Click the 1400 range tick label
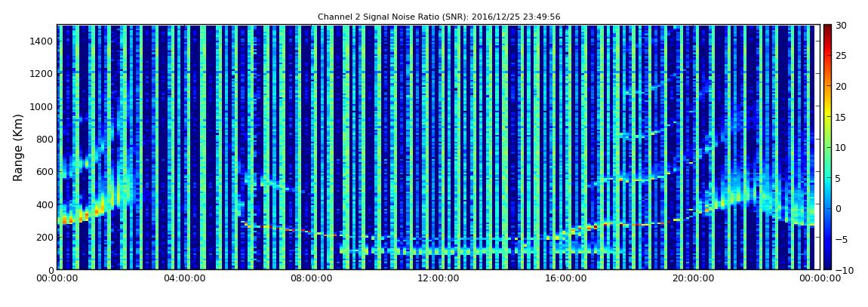 pos(42,41)
